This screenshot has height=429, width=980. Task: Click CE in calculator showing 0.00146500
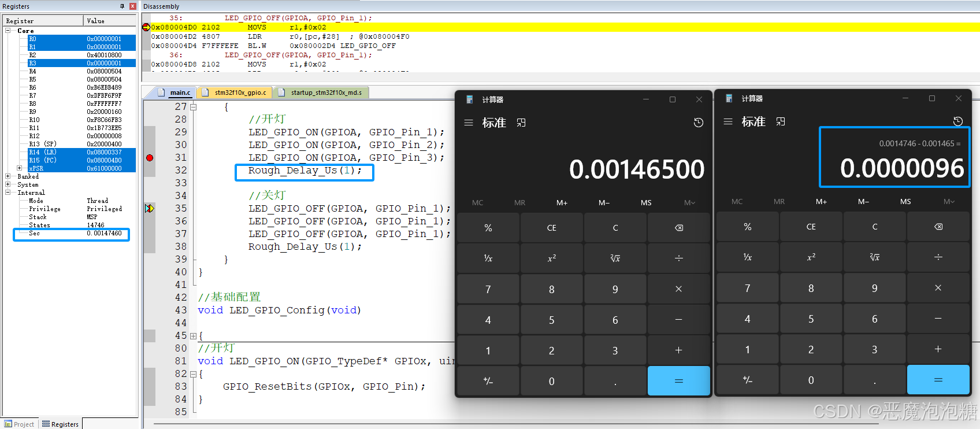point(552,228)
